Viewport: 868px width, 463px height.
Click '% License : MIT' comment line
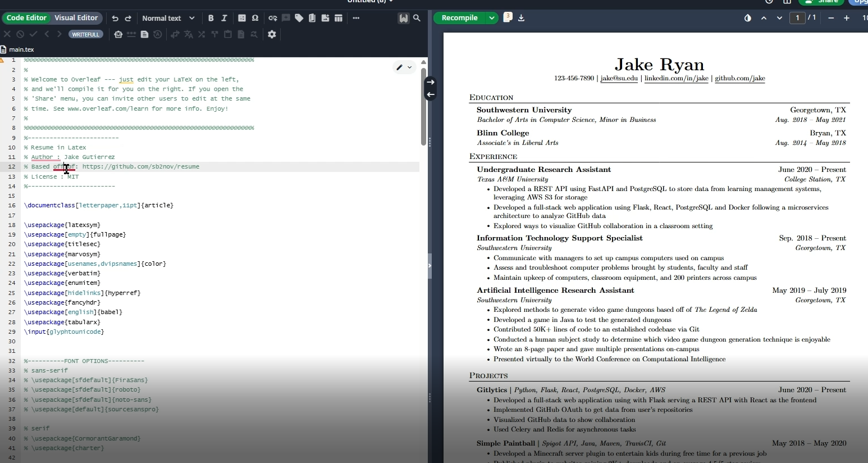[x=52, y=176]
